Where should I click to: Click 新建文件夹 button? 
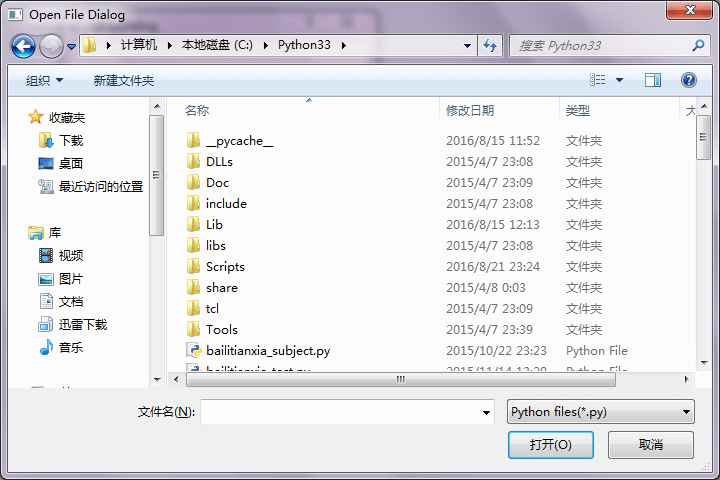point(124,81)
